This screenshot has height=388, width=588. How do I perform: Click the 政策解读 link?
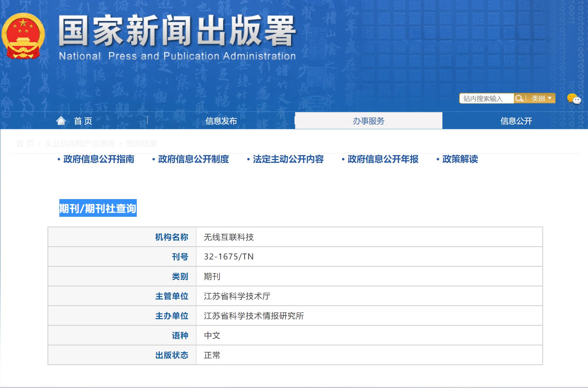tap(460, 159)
